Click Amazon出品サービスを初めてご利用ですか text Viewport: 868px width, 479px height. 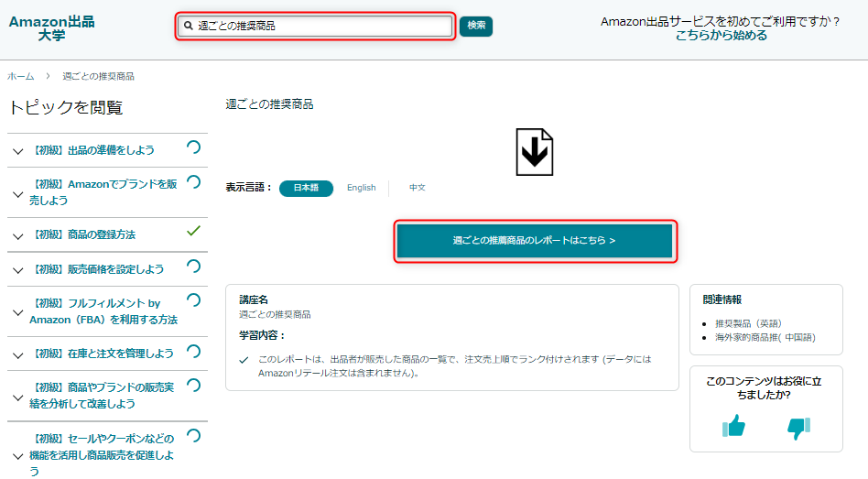[x=721, y=22]
